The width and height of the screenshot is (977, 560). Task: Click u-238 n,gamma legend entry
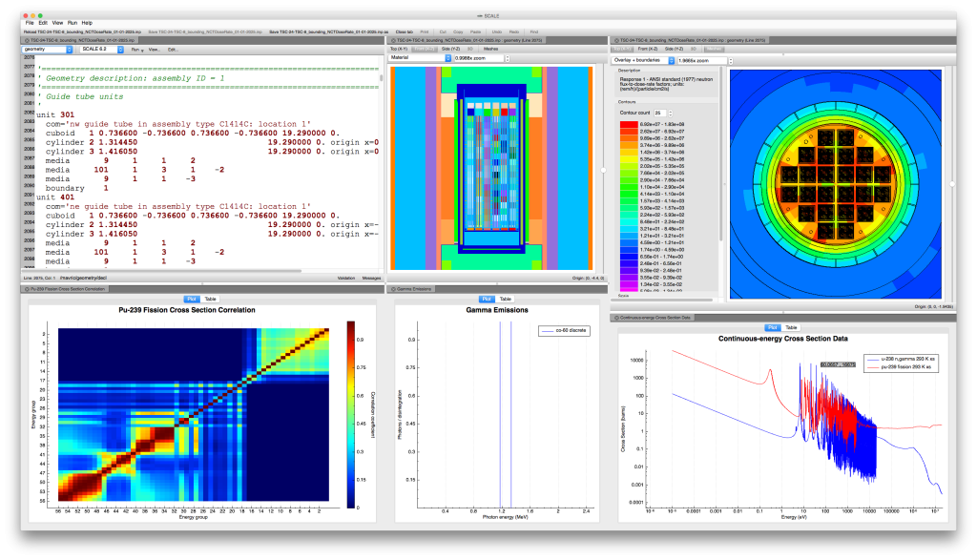[x=902, y=360]
